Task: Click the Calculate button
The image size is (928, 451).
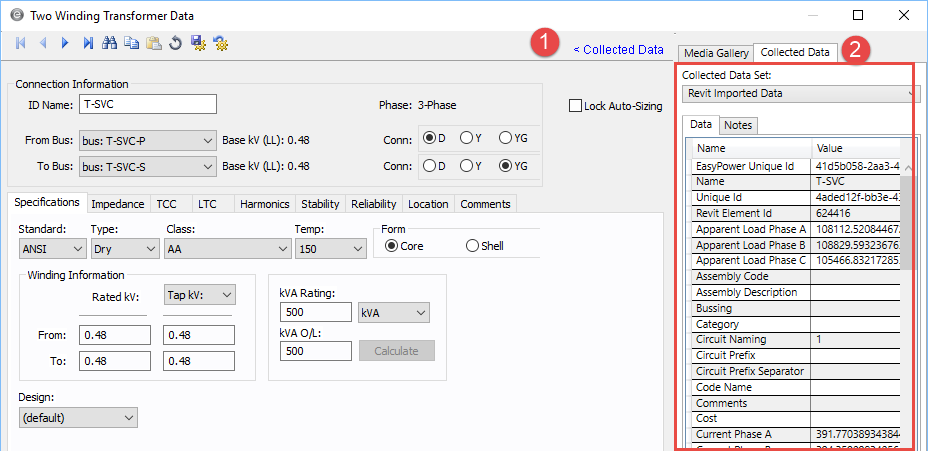Action: tap(396, 351)
